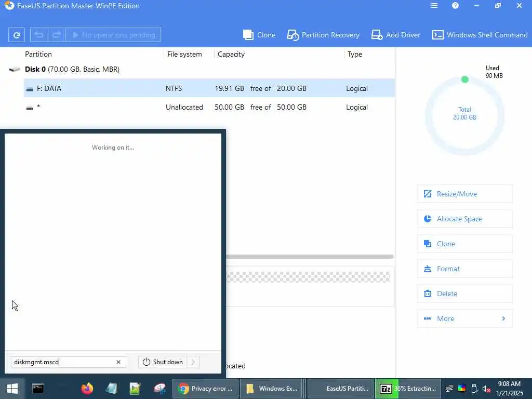The height and width of the screenshot is (399, 532).
Task: Open the Command Prompt taskbar icon
Action: pos(37,389)
